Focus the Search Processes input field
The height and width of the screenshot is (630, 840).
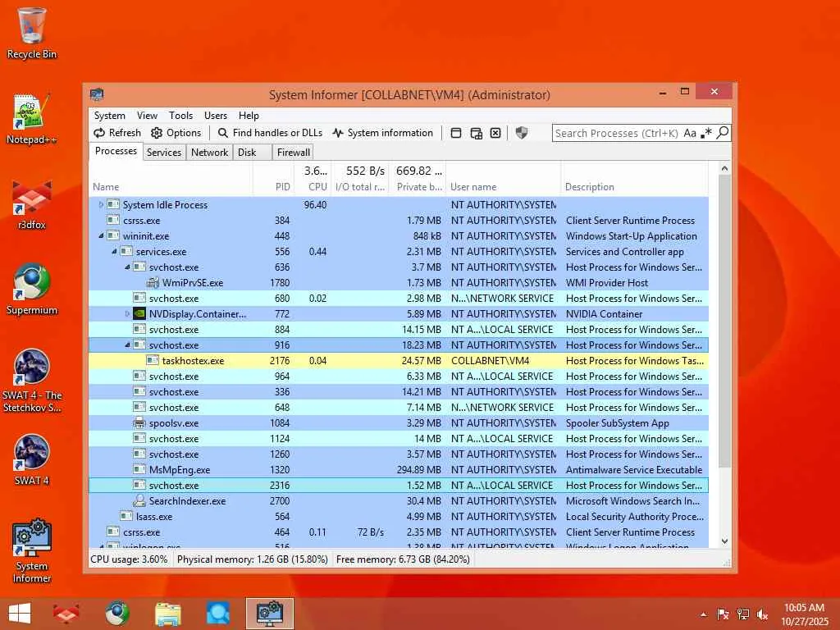click(617, 133)
